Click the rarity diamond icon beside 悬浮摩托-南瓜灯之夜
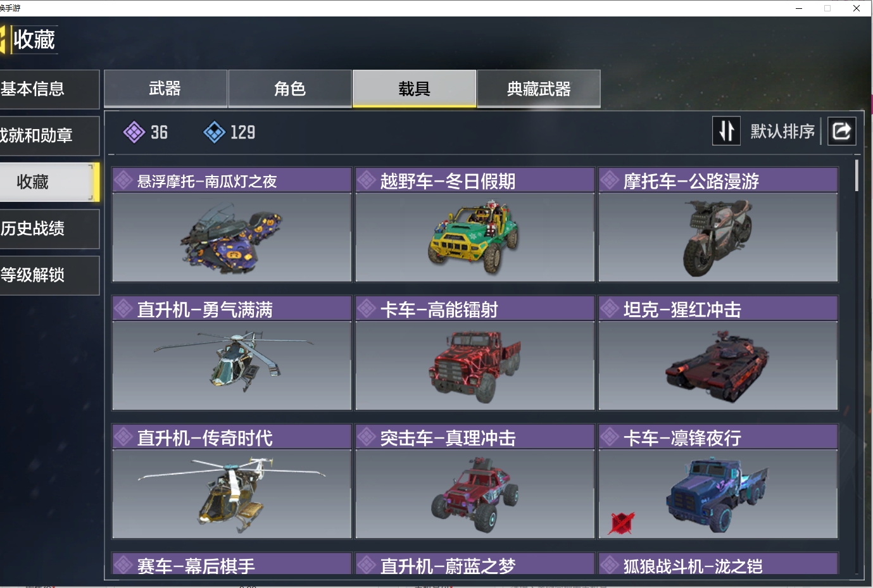 [123, 180]
